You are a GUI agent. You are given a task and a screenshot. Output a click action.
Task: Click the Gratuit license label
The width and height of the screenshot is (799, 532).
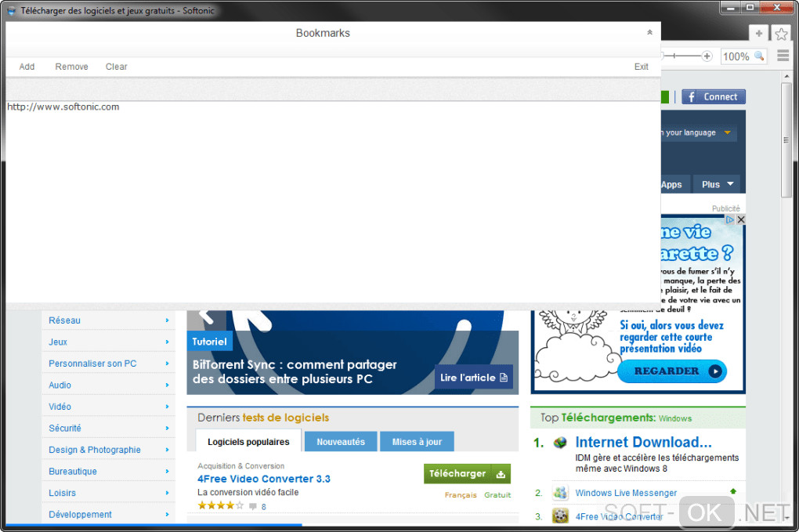tap(497, 495)
